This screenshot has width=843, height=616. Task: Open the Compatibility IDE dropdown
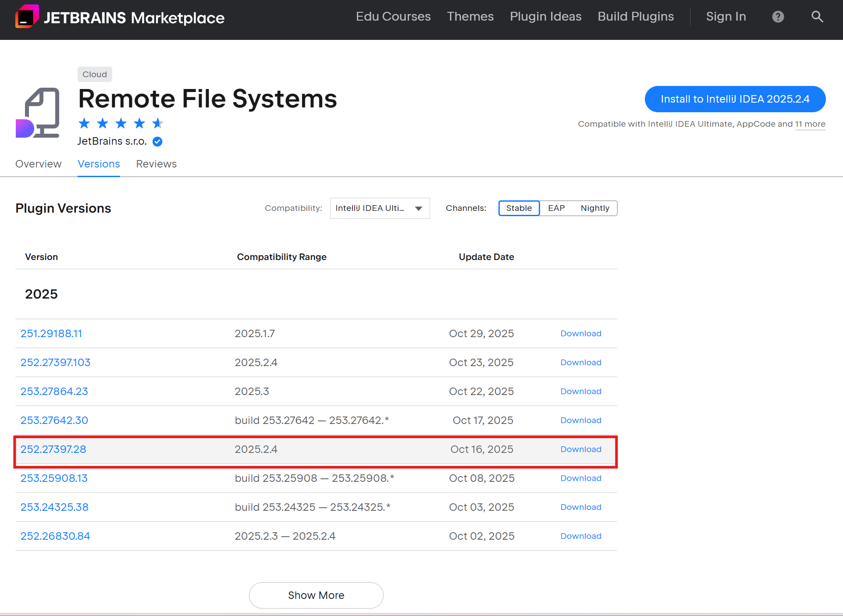coord(379,208)
